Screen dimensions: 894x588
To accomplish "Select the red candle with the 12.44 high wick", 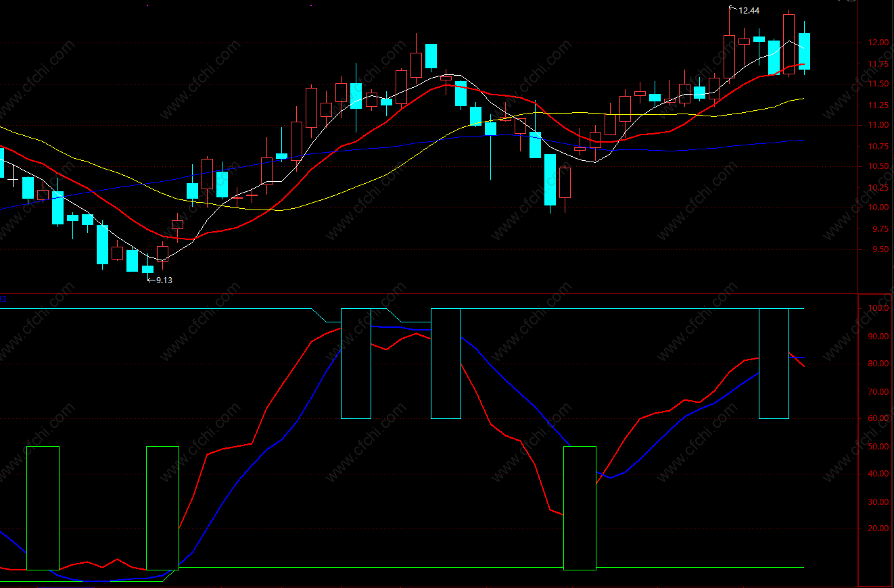I will [x=729, y=56].
